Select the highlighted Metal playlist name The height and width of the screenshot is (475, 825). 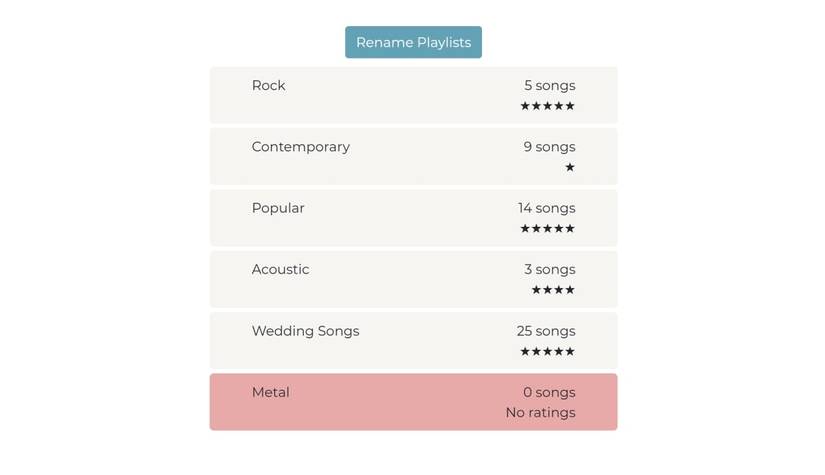pyautogui.click(x=270, y=393)
